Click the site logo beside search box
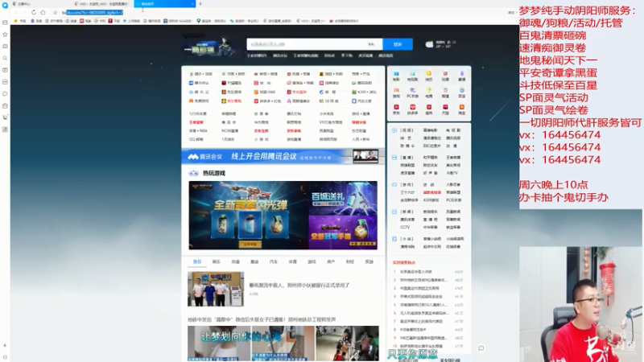The image size is (644, 362). coord(209,47)
